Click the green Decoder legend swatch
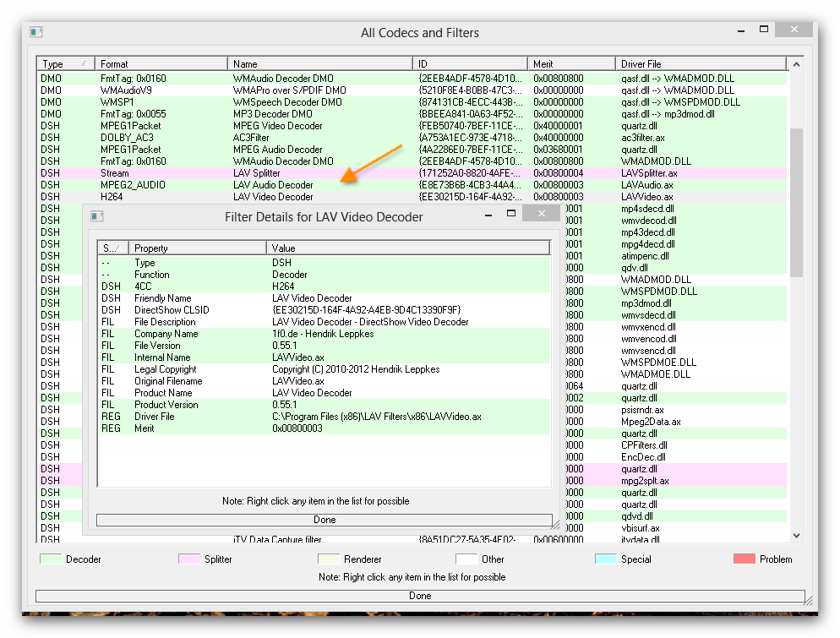Image resolution: width=840 pixels, height=638 pixels. click(x=52, y=559)
